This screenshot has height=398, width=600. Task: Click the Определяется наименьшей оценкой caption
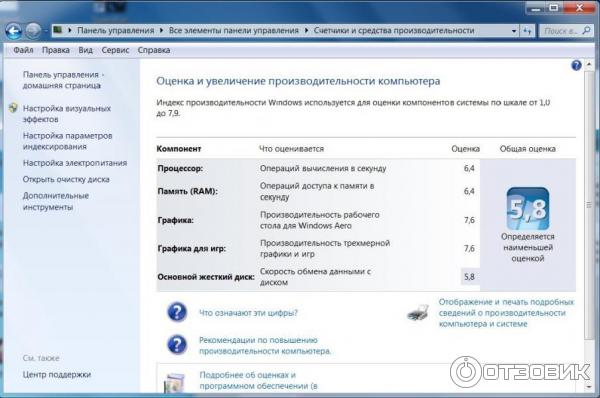(528, 247)
